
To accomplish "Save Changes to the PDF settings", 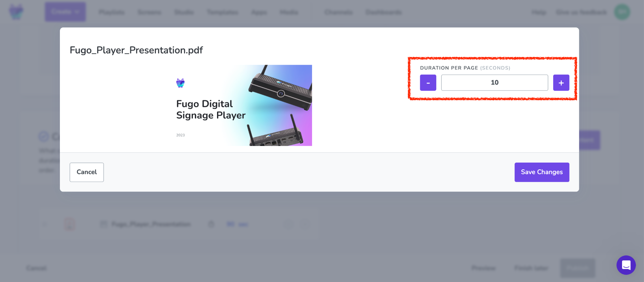I will click(x=542, y=172).
